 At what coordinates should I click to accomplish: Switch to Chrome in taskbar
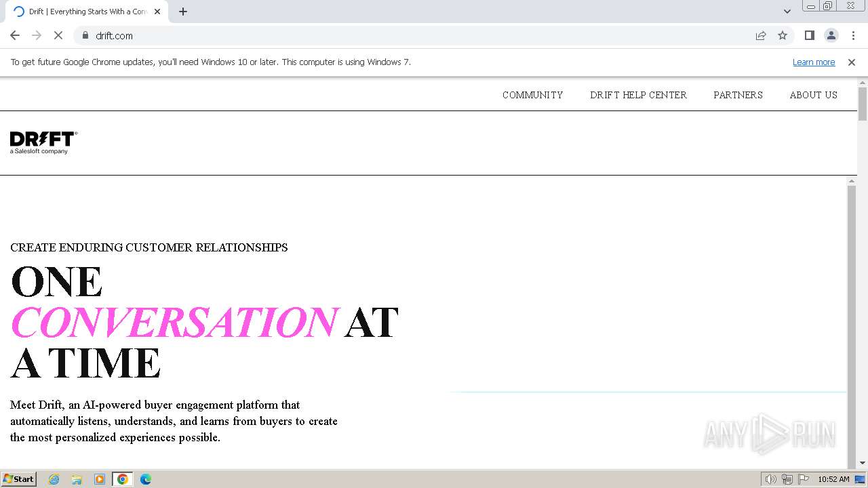(x=123, y=479)
